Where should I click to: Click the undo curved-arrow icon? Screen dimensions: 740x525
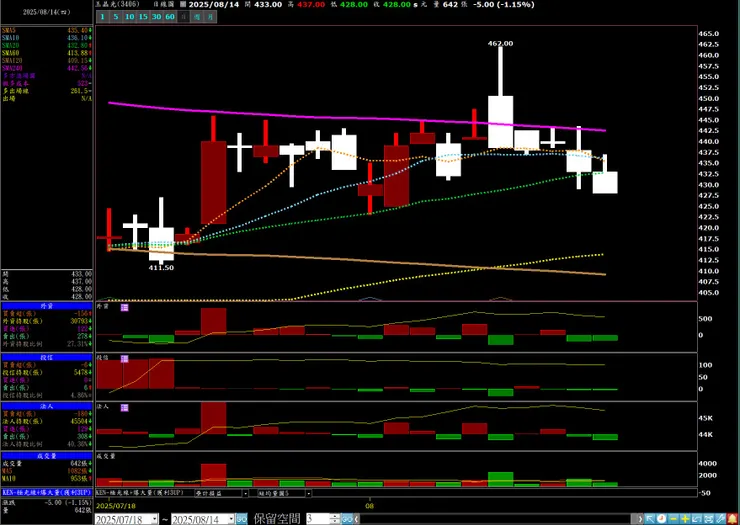click(697, 519)
